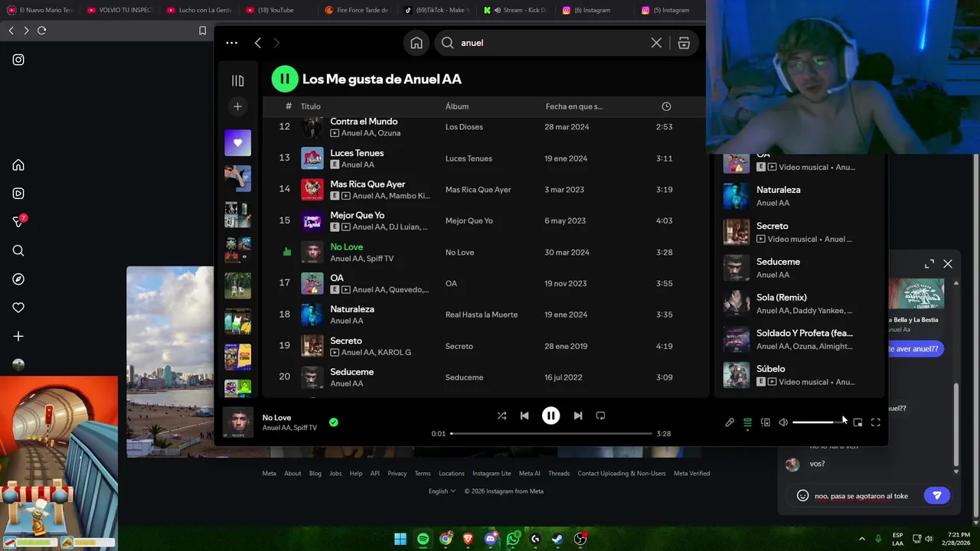Toggle shuffle in Spotify player

(501, 416)
